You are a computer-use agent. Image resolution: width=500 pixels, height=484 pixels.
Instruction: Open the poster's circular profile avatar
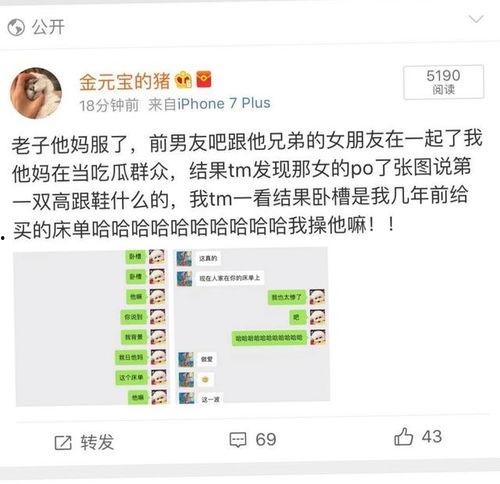(36, 93)
